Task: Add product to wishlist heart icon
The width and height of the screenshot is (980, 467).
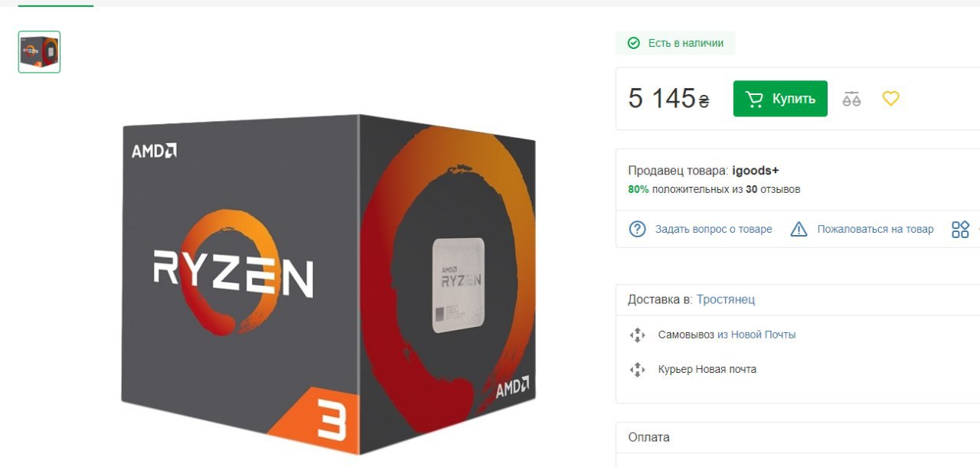Action: point(890,99)
